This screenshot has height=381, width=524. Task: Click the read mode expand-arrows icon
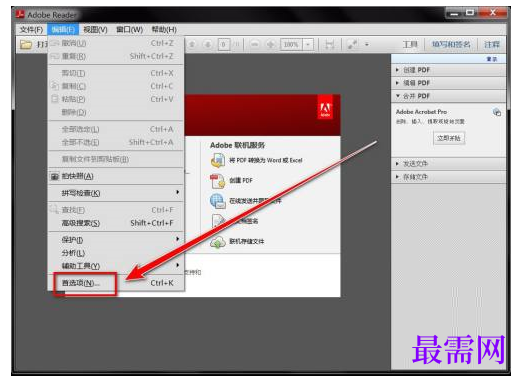pyautogui.click(x=352, y=44)
